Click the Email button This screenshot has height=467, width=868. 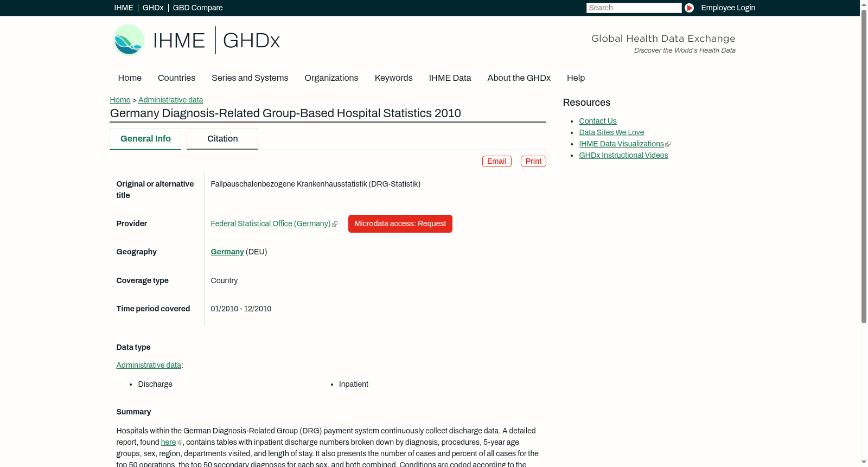click(496, 162)
